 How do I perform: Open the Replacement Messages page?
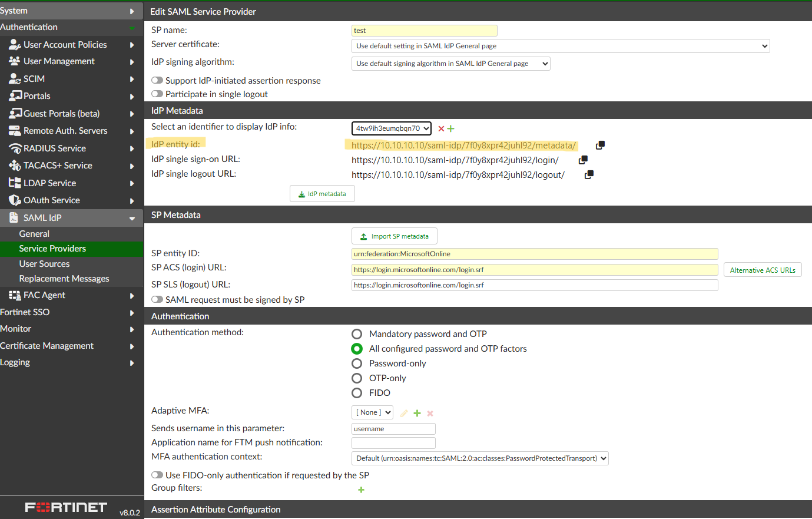pyautogui.click(x=72, y=279)
